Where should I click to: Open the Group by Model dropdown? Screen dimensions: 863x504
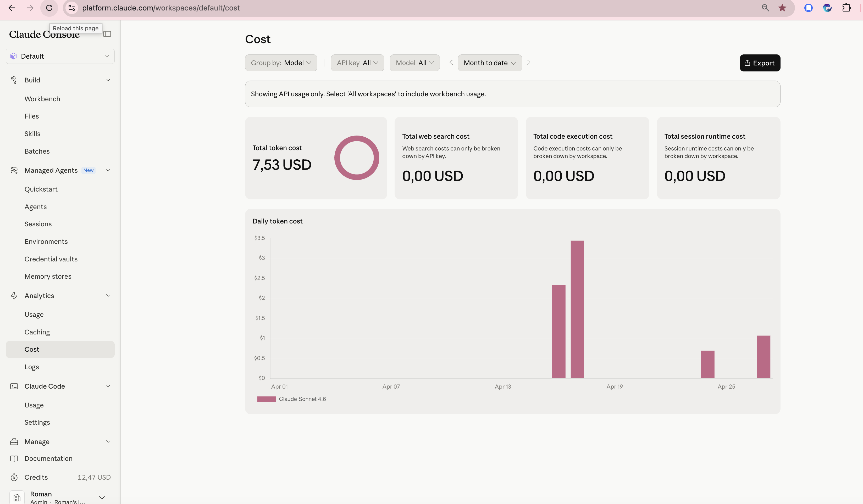coord(281,63)
